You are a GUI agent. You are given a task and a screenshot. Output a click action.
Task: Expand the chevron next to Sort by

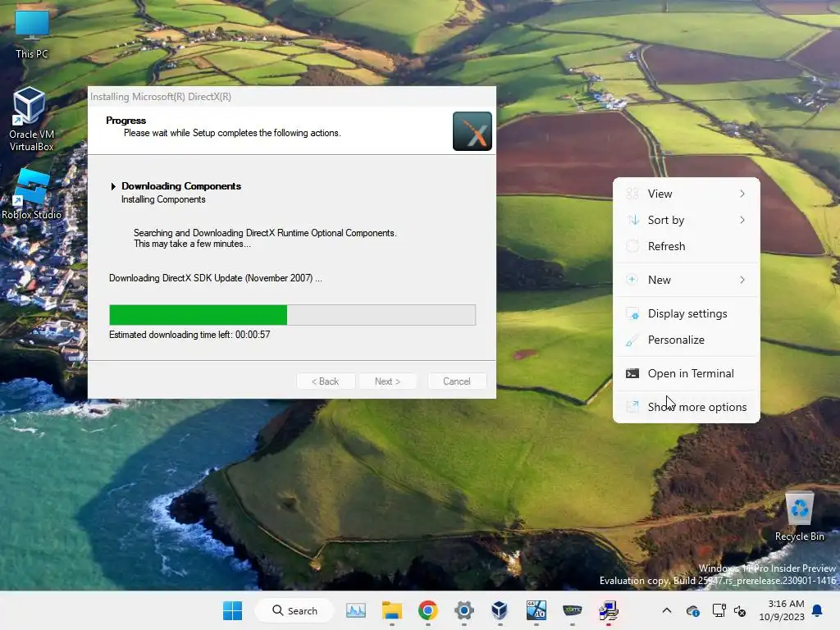pos(742,220)
